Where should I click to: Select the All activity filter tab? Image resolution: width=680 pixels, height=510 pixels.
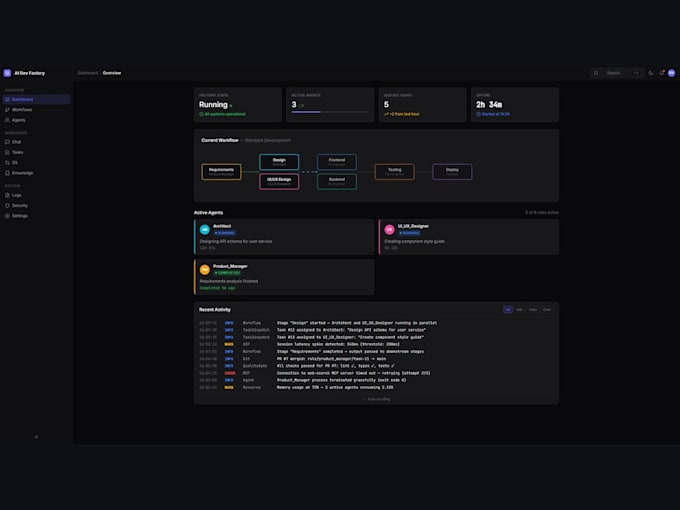508,310
